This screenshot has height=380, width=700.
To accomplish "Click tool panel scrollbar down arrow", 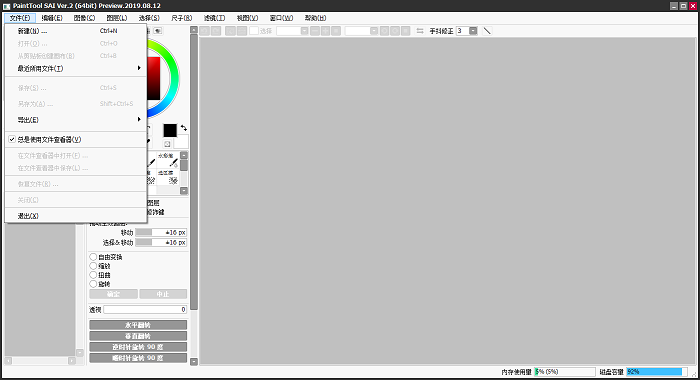I will pyautogui.click(x=194, y=362).
